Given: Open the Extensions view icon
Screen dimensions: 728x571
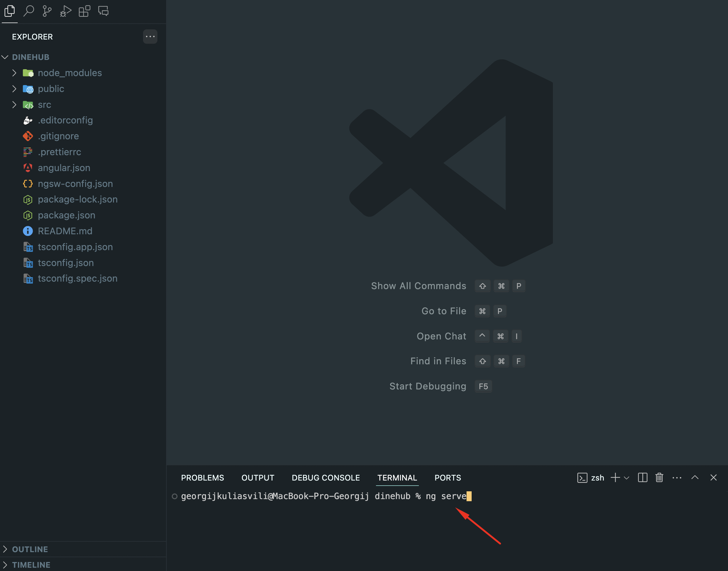Looking at the screenshot, I should click(84, 11).
